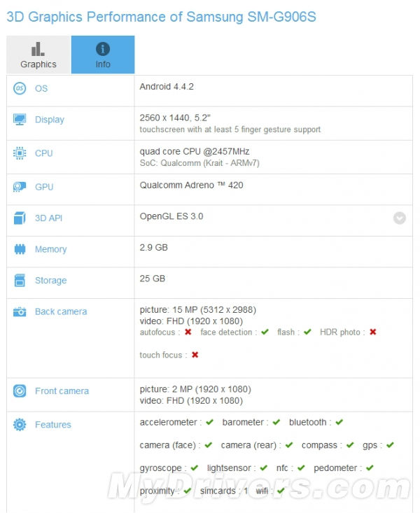Click the HDR photo red cross mark
Viewport: 420px width, 513px height.
click(373, 332)
